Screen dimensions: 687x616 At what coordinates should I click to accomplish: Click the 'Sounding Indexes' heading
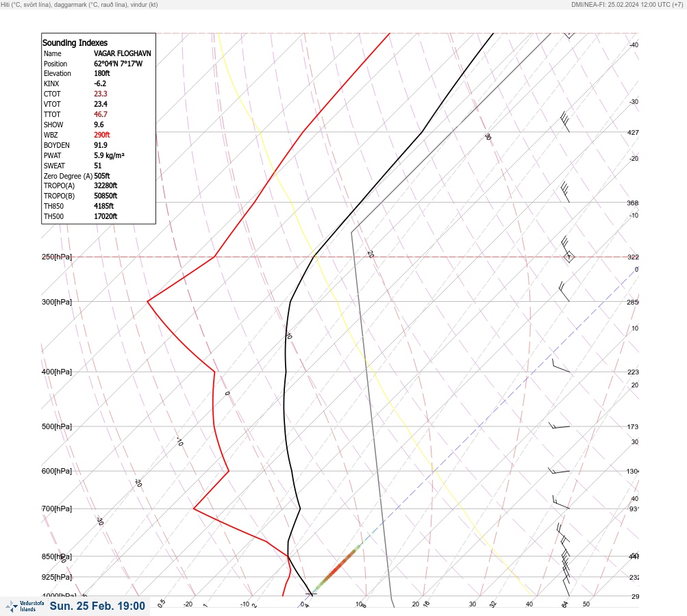[x=75, y=42]
